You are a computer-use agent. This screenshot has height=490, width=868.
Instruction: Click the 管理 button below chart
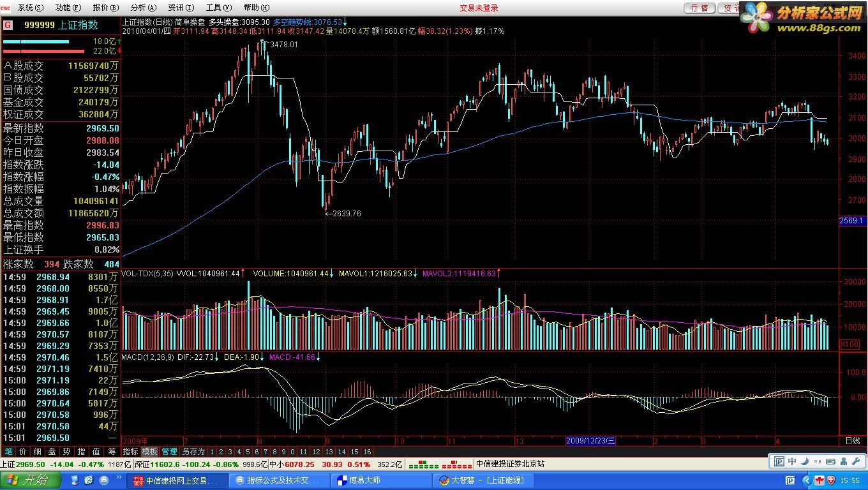169,452
